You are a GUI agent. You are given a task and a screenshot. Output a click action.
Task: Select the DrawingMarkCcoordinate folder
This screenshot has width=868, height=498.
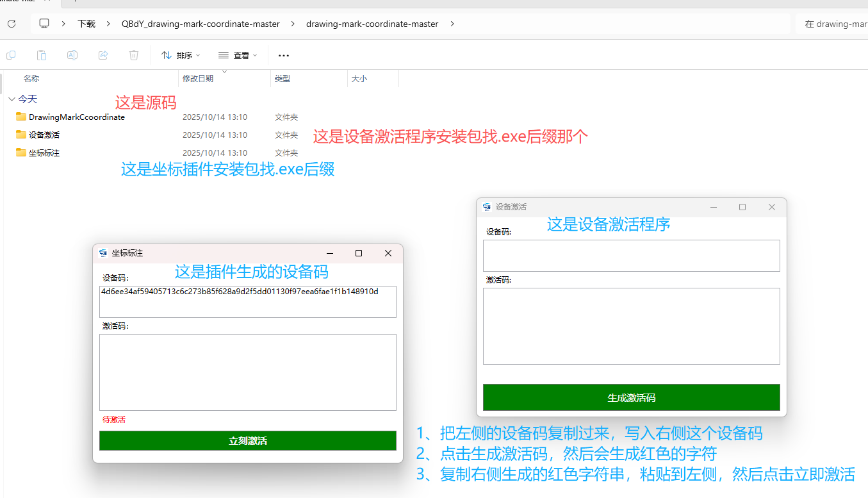[x=76, y=117]
